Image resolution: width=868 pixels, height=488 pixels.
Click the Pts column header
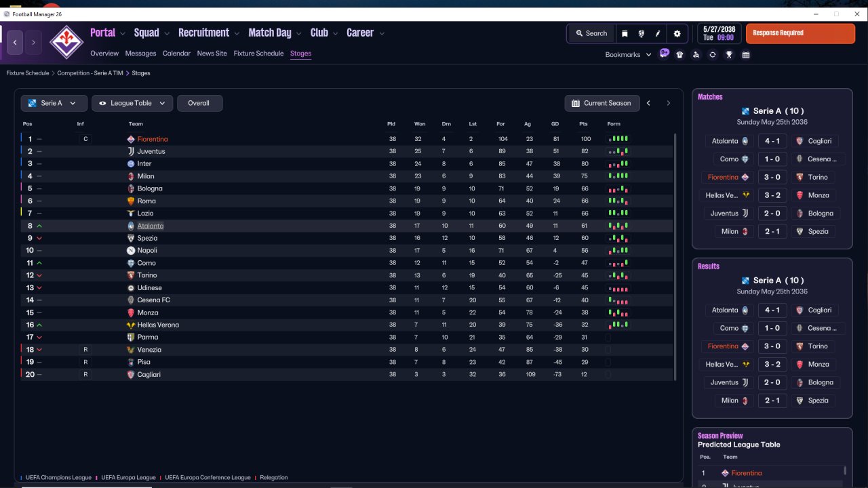583,124
